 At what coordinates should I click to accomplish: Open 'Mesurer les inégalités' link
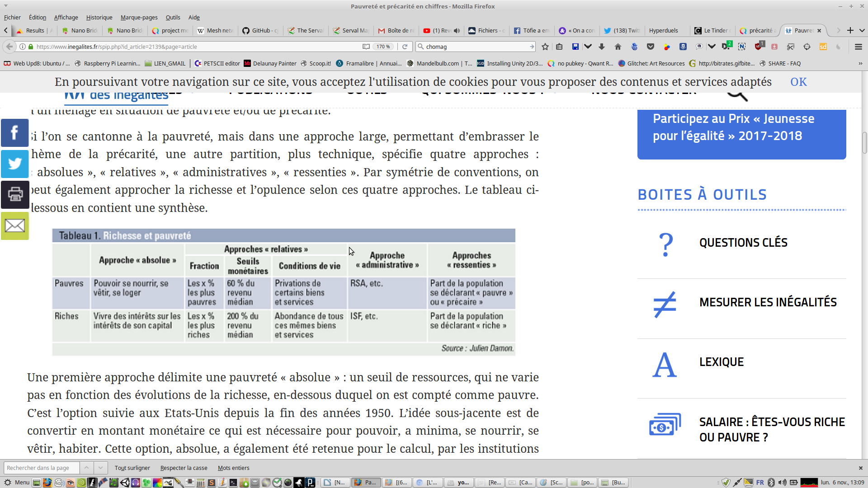pos(768,302)
